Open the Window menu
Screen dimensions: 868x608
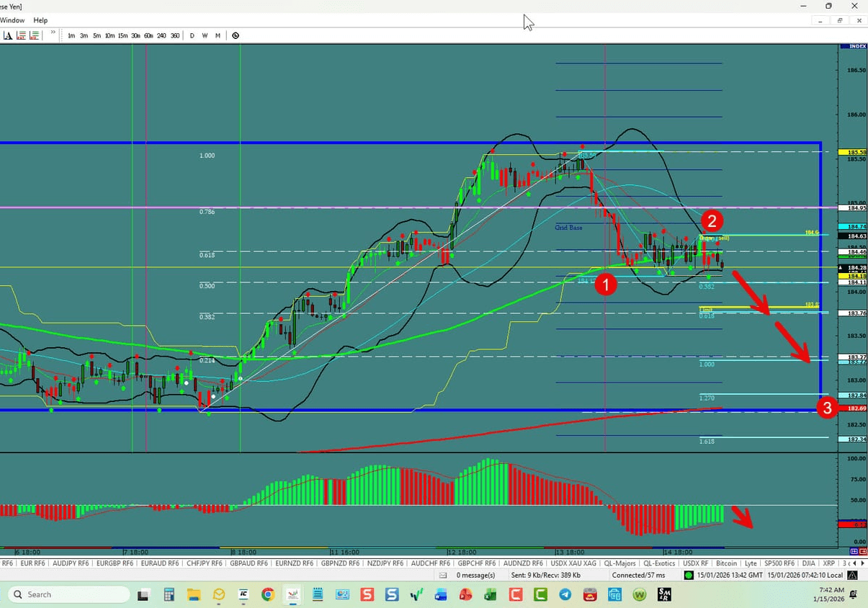pyautogui.click(x=12, y=20)
